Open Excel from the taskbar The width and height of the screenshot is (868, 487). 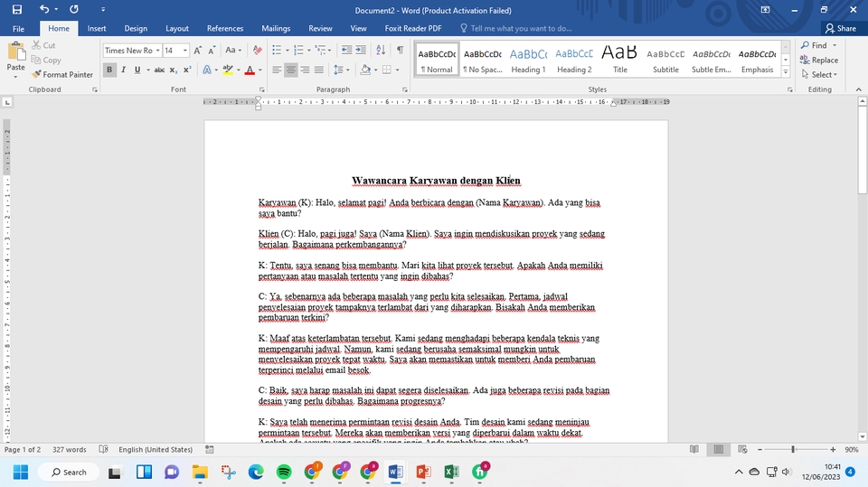click(x=452, y=472)
